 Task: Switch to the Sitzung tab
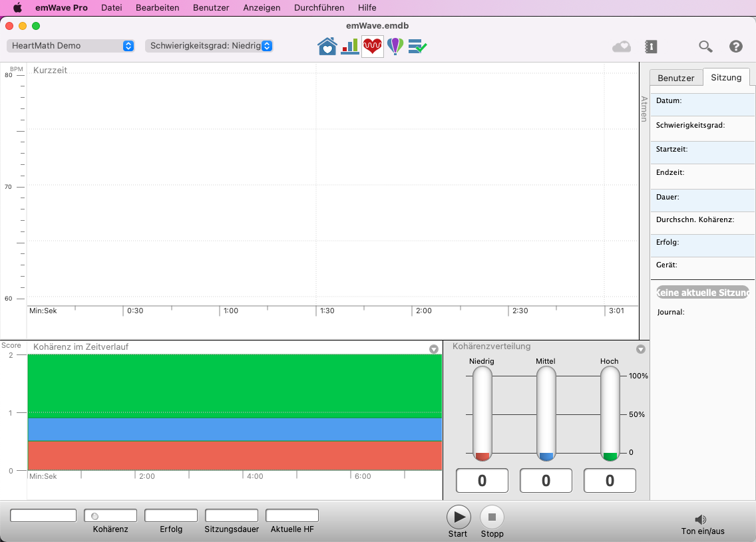coord(726,77)
